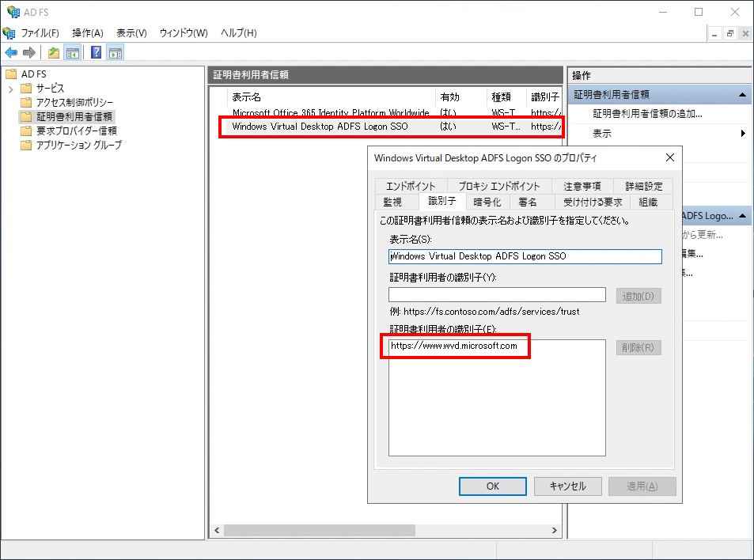Click the 追加(D) button
This screenshot has width=754, height=560.
click(x=638, y=296)
